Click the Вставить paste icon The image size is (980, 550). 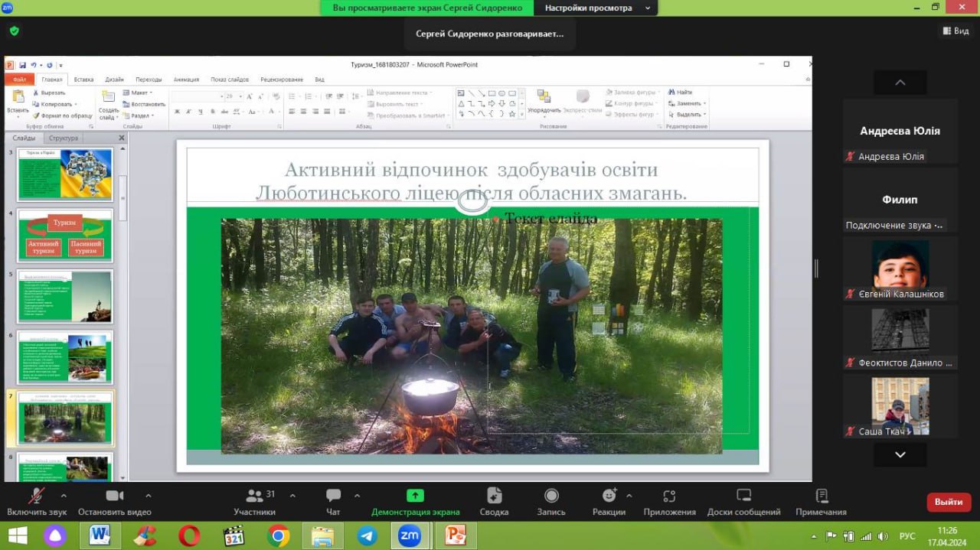tap(18, 97)
